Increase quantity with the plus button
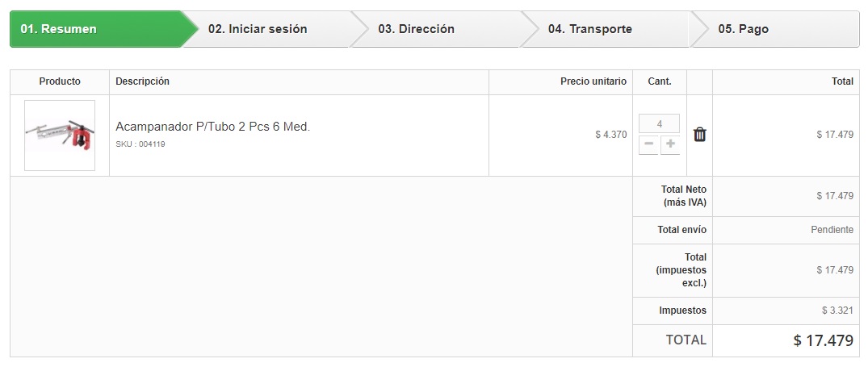Image resolution: width=868 pixels, height=367 pixels. [x=670, y=144]
